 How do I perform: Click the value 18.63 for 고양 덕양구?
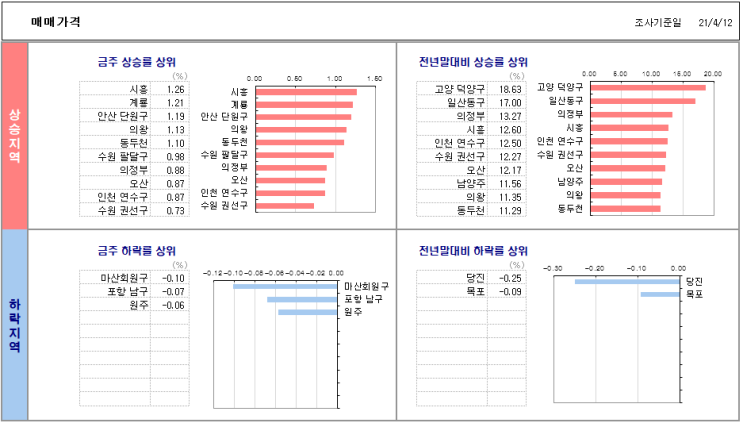click(x=510, y=90)
